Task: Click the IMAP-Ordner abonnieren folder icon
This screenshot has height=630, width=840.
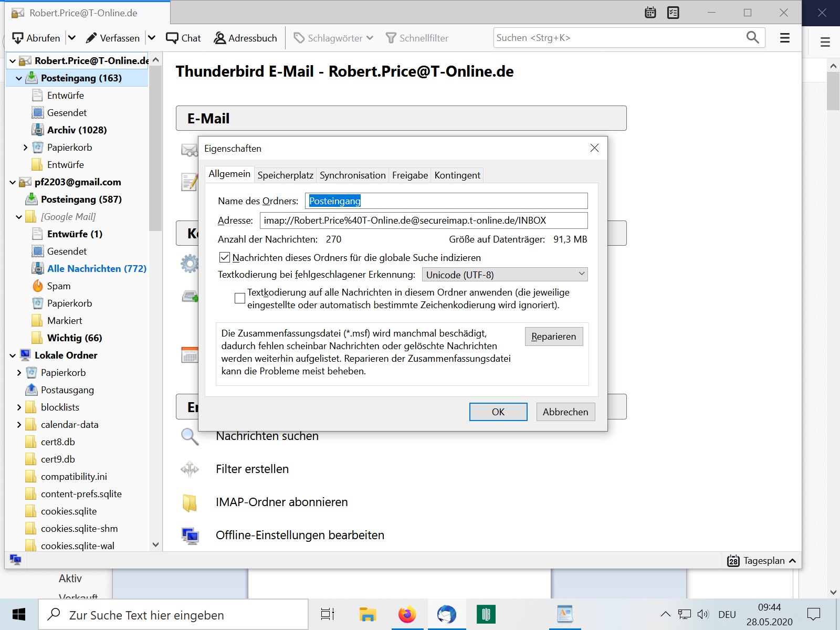Action: (190, 502)
